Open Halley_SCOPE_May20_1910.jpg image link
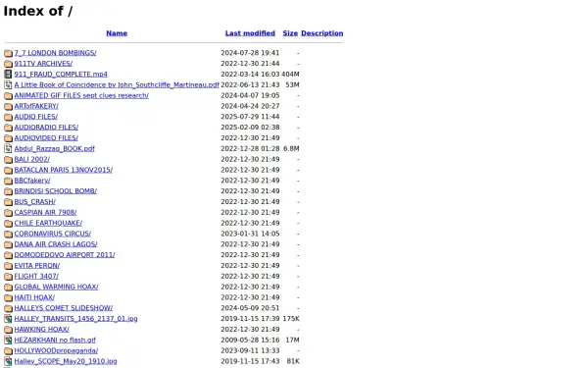 (x=66, y=361)
